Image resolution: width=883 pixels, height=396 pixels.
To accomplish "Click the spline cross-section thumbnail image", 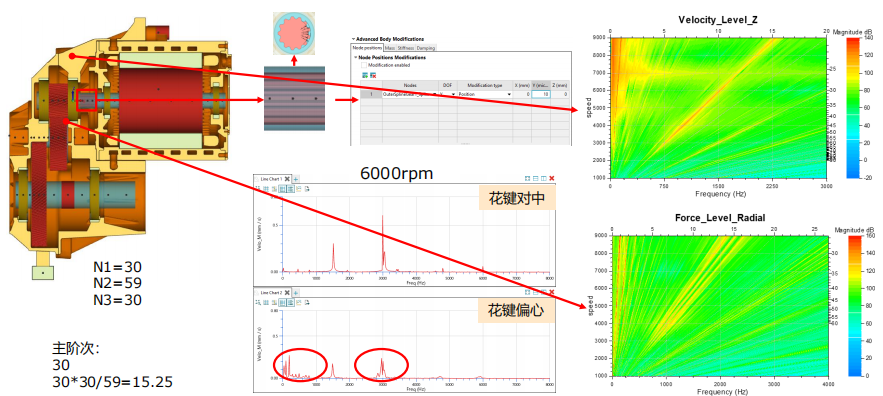I will click(x=294, y=33).
